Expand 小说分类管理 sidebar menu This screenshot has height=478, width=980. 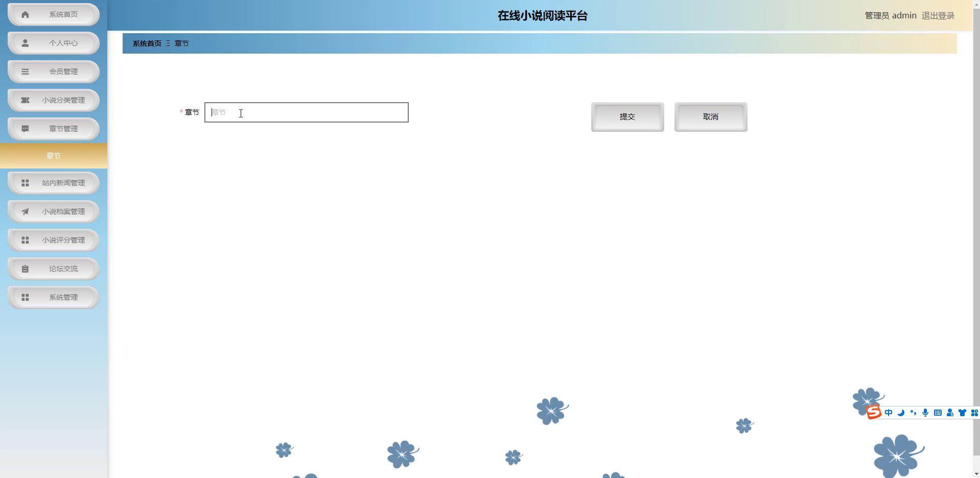[54, 100]
